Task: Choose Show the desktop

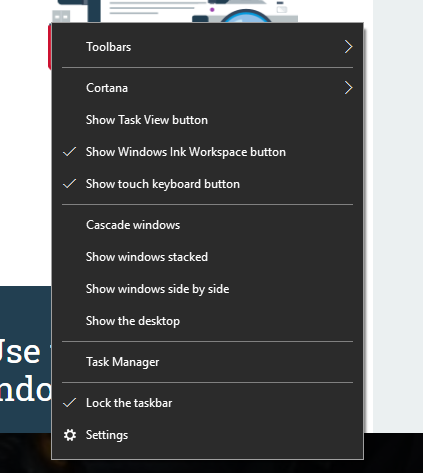Action: click(x=207, y=321)
